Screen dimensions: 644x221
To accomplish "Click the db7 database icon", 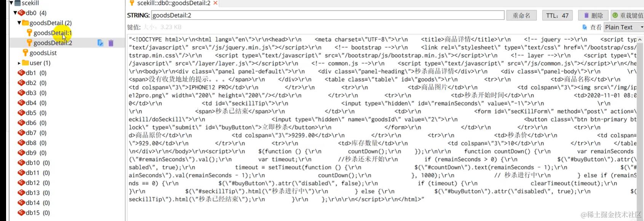I will (21, 133).
